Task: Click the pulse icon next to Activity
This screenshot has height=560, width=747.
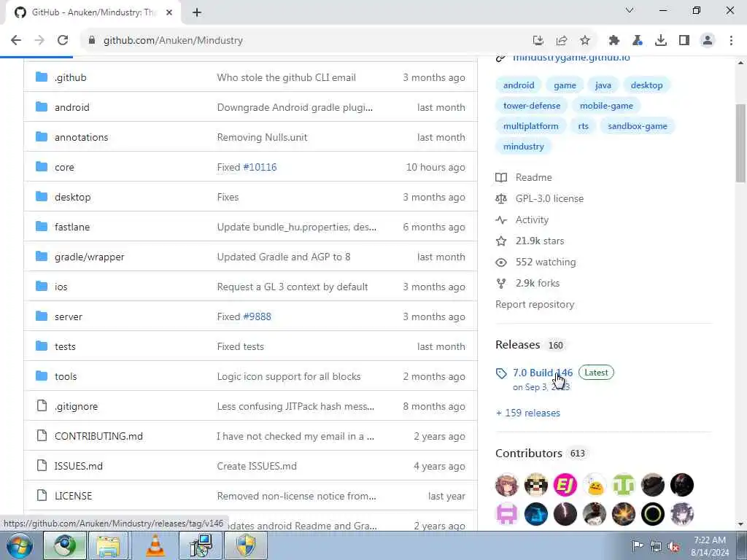Action: click(x=501, y=220)
